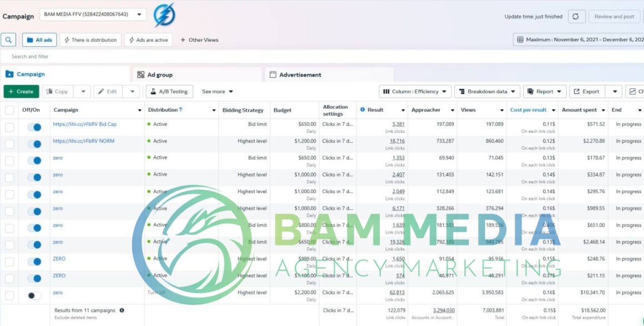Screen dimensions: 644x326
Task: Click the Allocation settings column header
Action: 335,110
